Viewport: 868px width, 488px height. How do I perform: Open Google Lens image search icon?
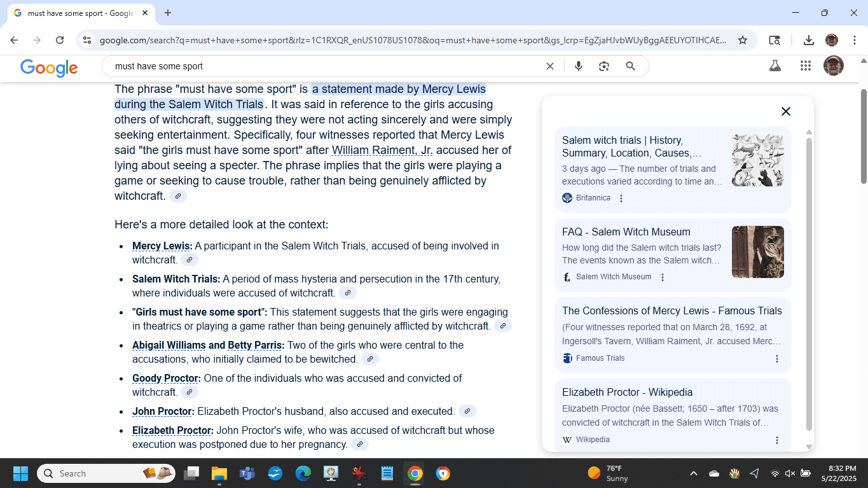pos(604,66)
